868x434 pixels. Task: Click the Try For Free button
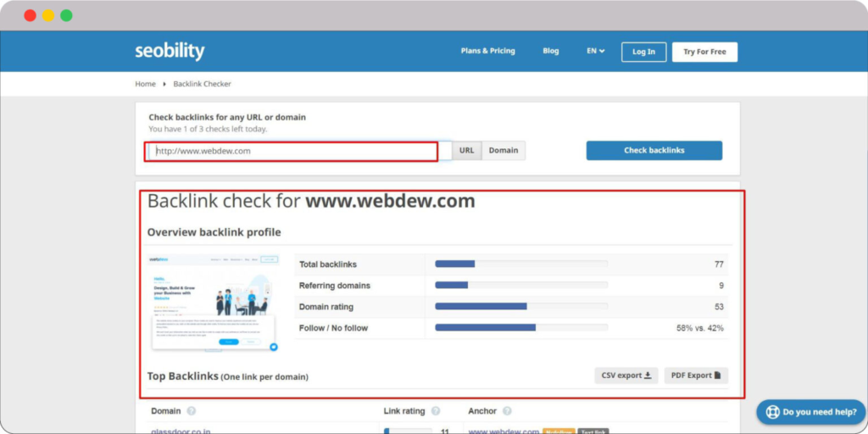704,52
